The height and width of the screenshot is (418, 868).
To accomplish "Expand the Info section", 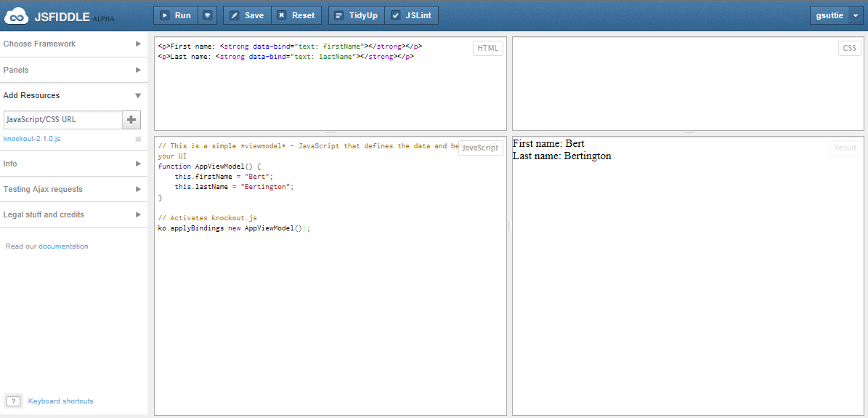I will 73,164.
